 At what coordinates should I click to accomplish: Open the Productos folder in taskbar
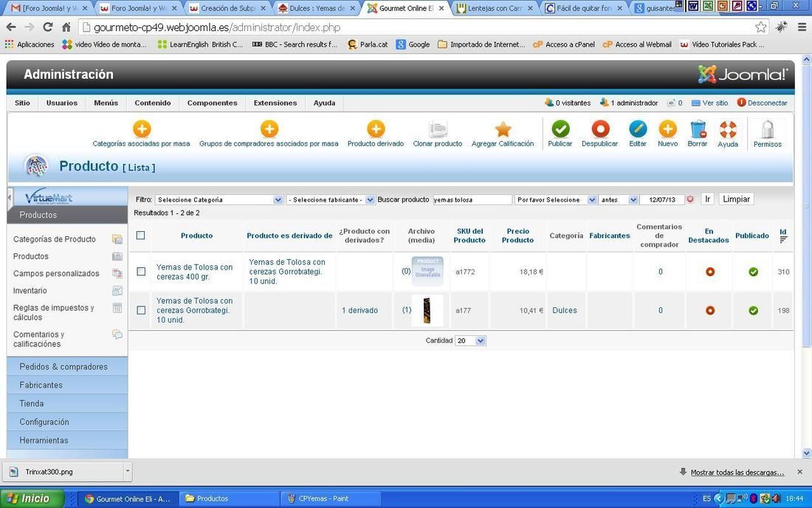click(230, 498)
